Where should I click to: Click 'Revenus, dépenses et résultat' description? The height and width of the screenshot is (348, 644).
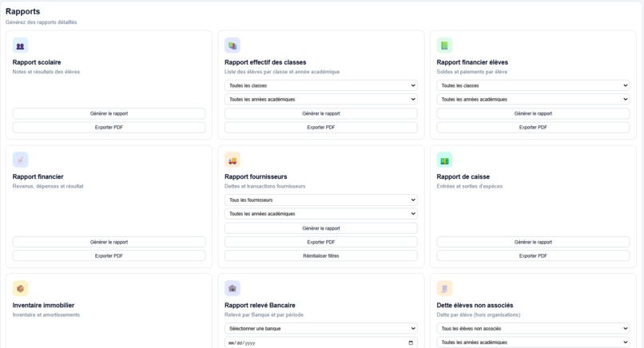pyautogui.click(x=48, y=186)
